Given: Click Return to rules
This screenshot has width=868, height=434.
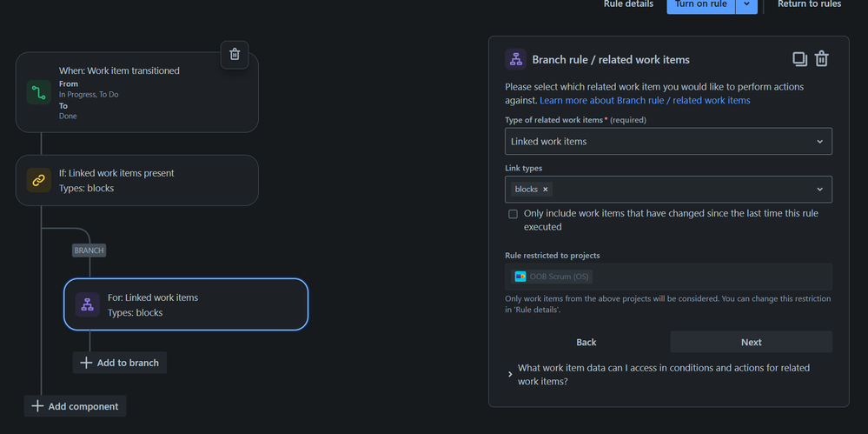Looking at the screenshot, I should [809, 4].
